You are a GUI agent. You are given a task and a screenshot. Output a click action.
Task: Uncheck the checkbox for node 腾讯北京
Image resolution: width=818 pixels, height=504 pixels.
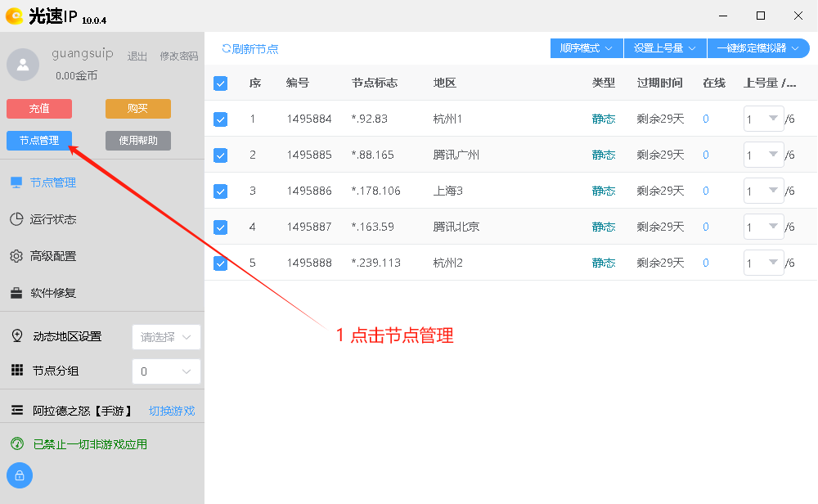[220, 227]
